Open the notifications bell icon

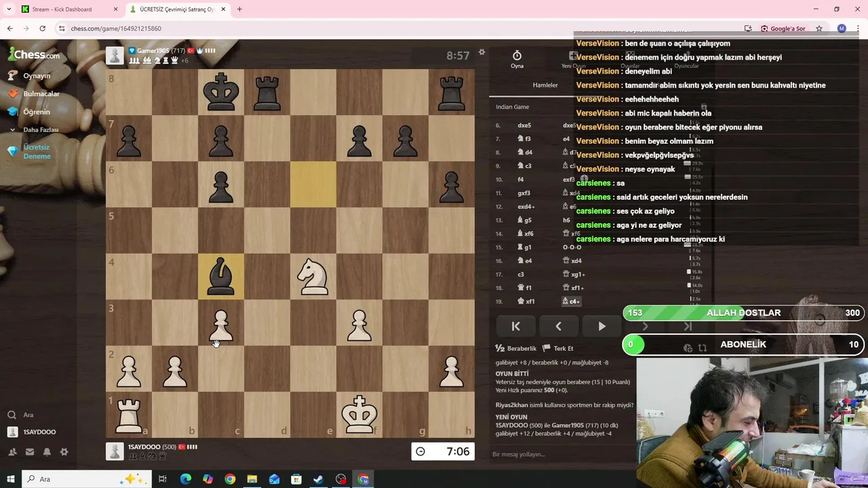47,452
